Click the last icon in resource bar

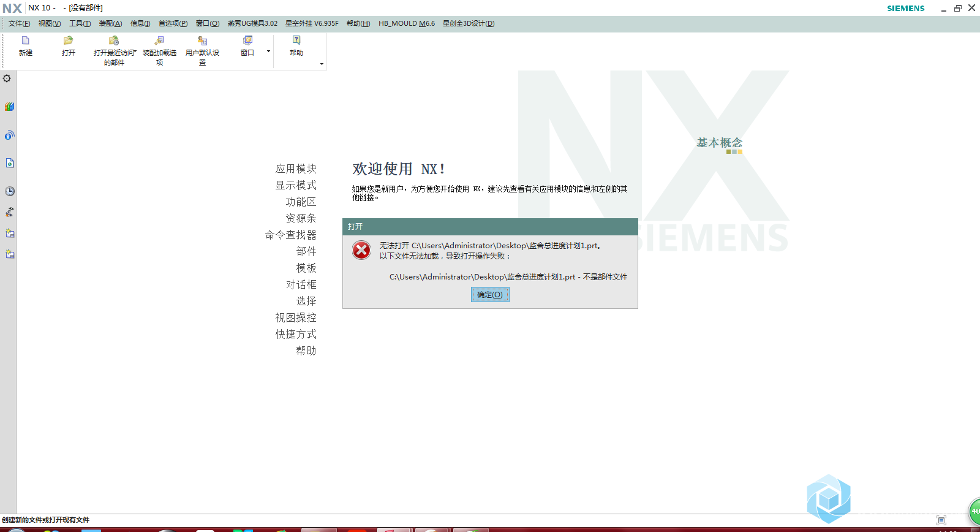coord(9,254)
